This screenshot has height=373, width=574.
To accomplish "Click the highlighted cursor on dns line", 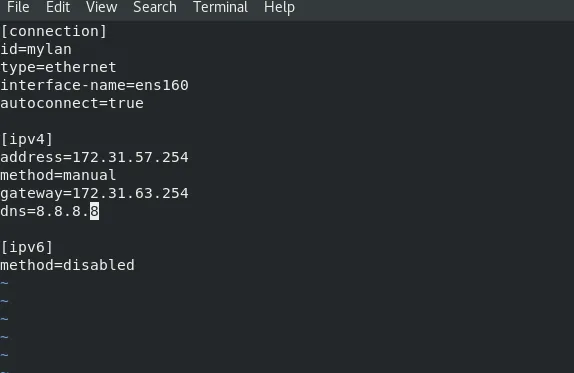I will tap(94, 211).
